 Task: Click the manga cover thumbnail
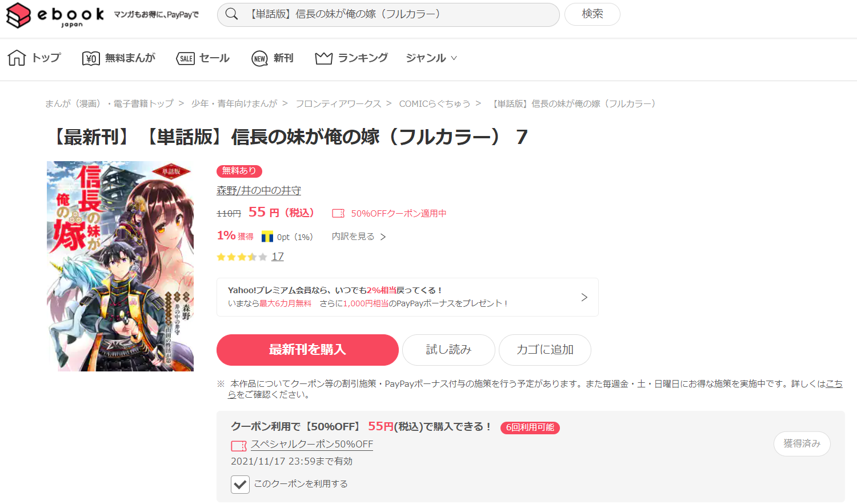pyautogui.click(x=120, y=266)
